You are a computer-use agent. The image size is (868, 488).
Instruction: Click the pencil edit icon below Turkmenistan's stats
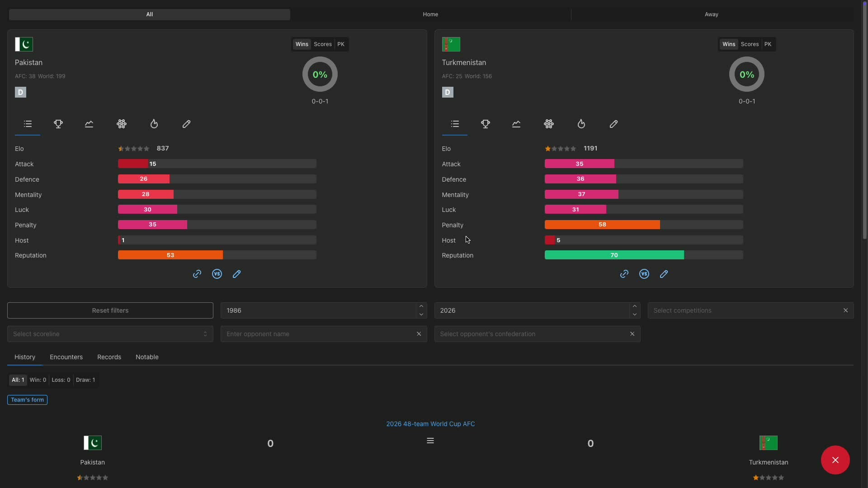click(664, 274)
